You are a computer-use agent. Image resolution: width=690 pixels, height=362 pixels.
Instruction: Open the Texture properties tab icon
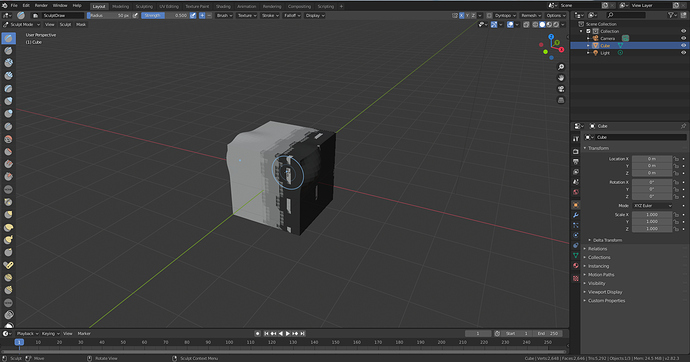pos(576,278)
